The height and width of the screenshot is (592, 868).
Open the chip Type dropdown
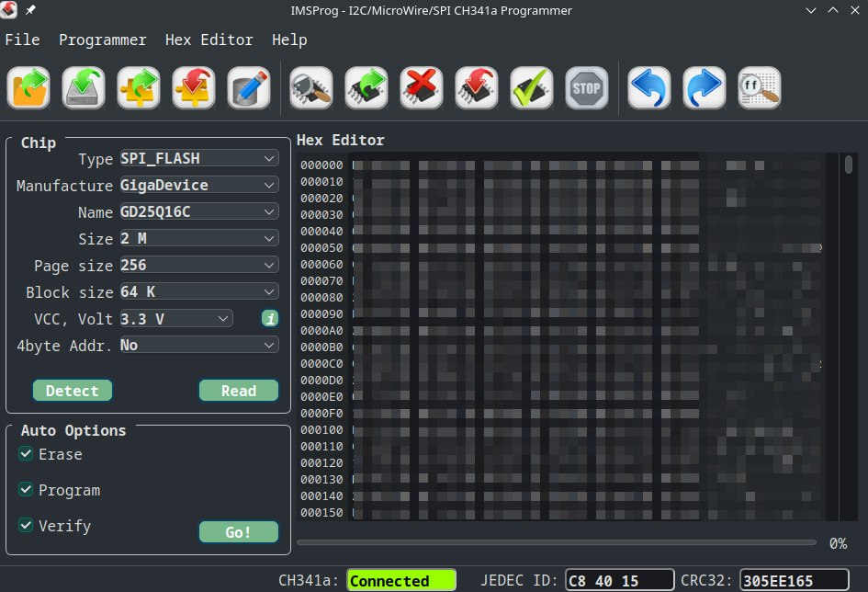point(199,158)
